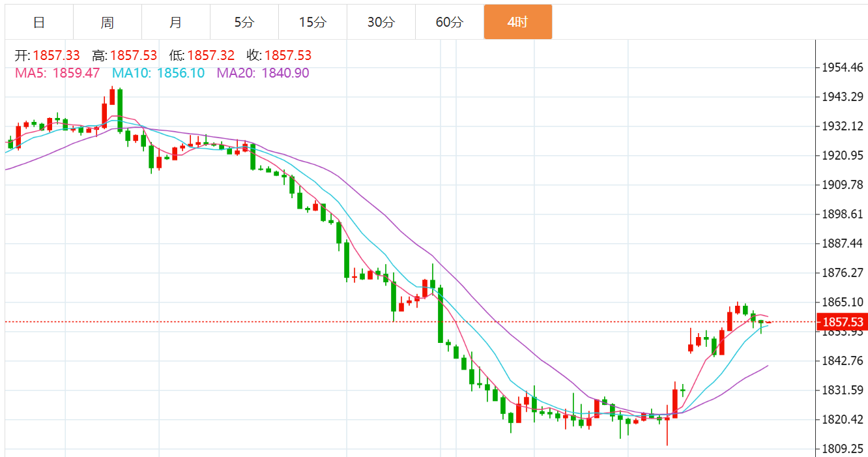
Task: Switch to the 5分 timeframe tab
Action: 244,22
